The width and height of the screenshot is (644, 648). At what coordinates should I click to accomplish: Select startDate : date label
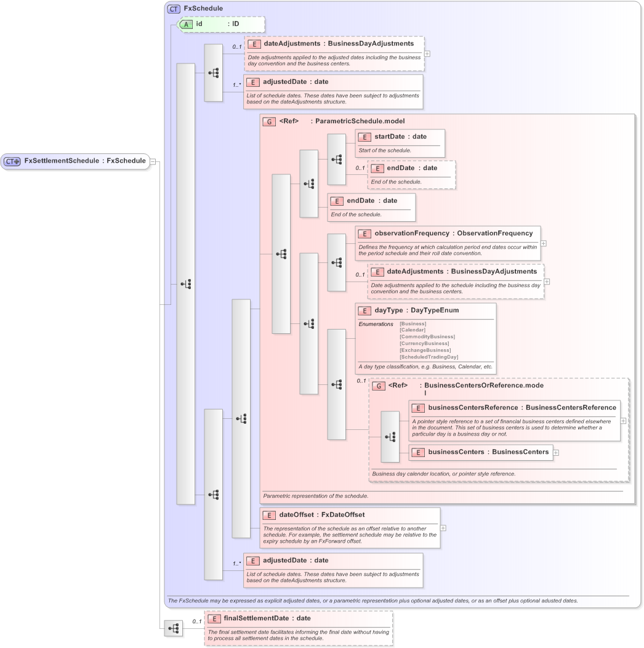pos(401,136)
